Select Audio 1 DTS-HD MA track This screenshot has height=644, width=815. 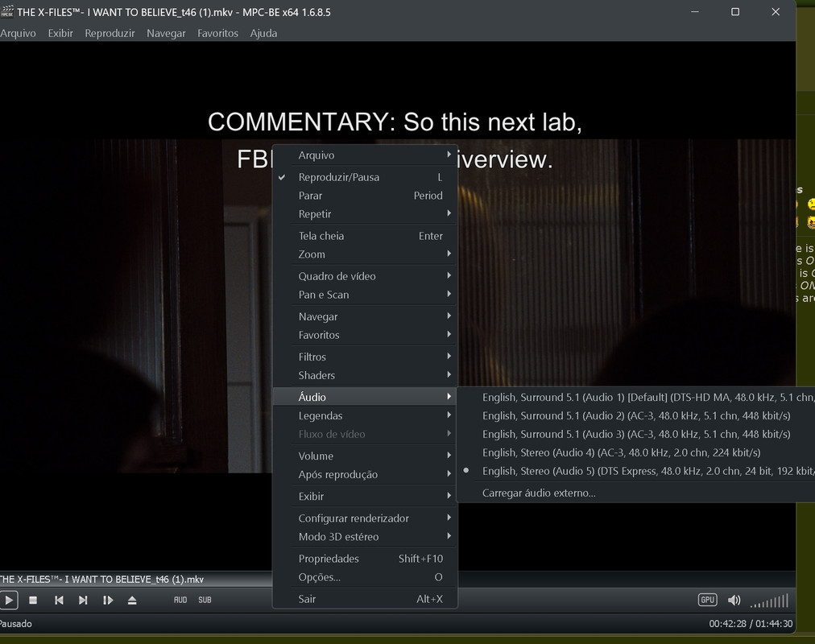click(x=636, y=398)
